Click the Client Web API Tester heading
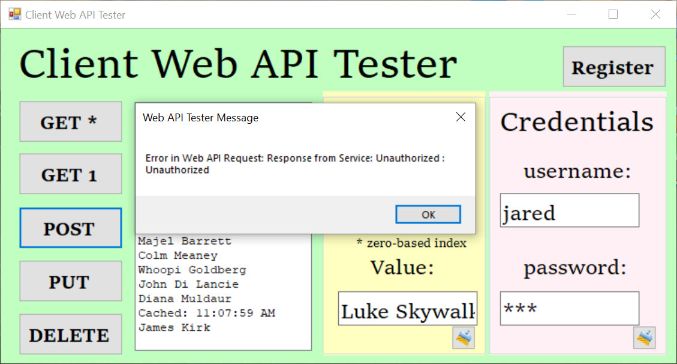Viewport: 677px width, 364px height. coord(238,64)
